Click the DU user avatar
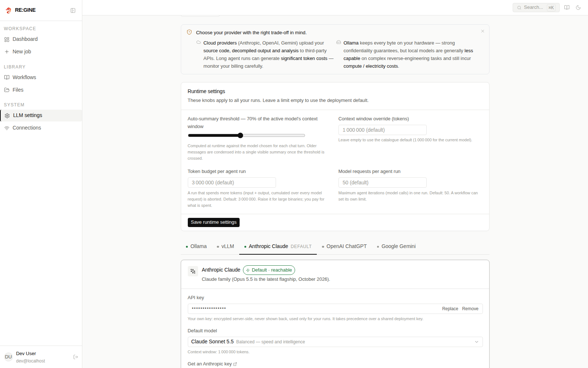 pyautogui.click(x=8, y=357)
